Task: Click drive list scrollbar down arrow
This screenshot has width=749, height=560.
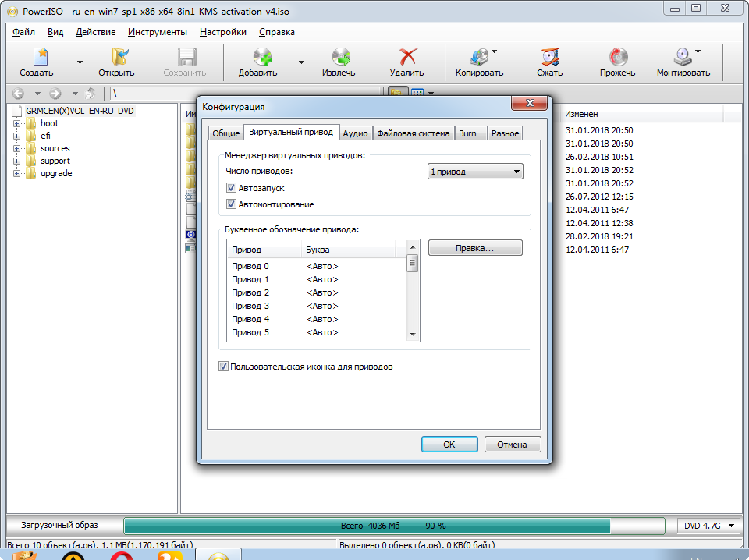Action: coord(413,335)
